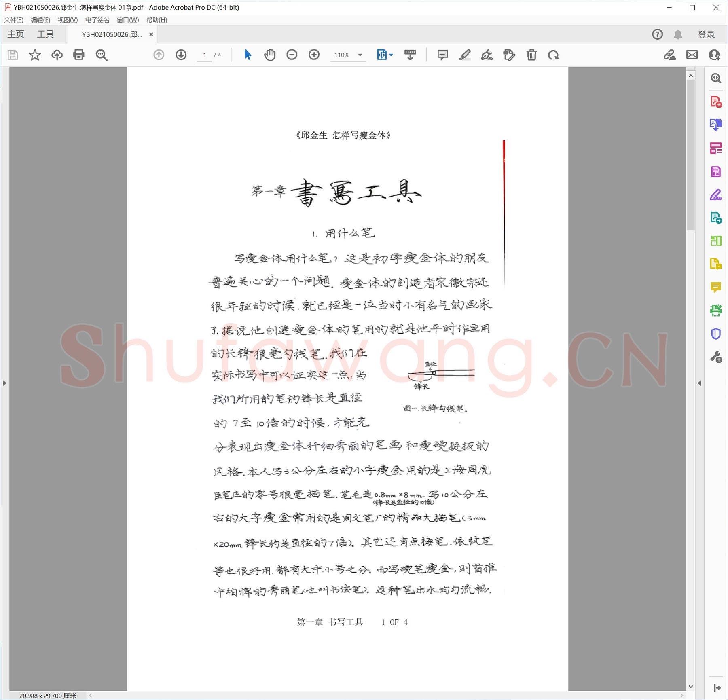Close the YBH021050026 document tab

(151, 34)
